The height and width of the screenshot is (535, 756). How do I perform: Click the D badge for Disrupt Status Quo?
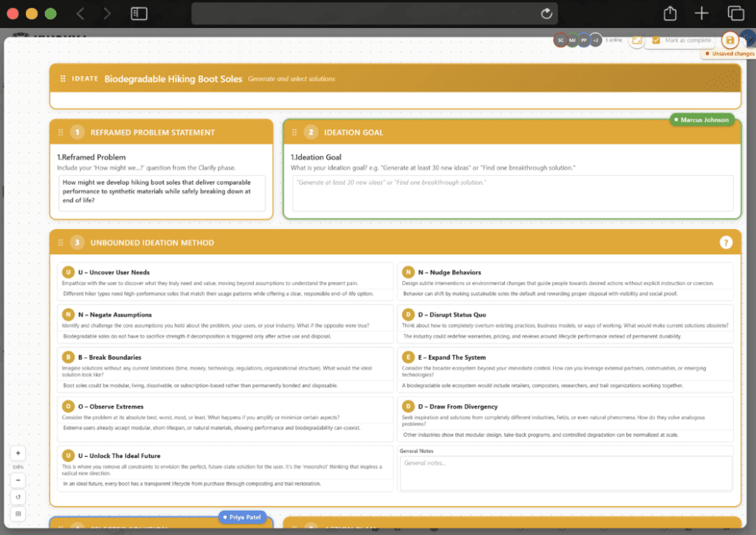click(408, 315)
